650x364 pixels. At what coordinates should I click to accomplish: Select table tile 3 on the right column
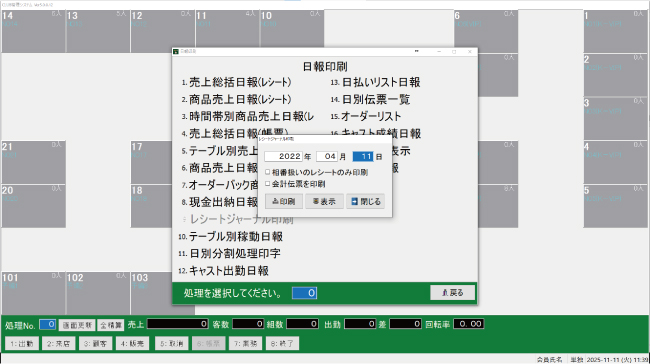(616, 119)
